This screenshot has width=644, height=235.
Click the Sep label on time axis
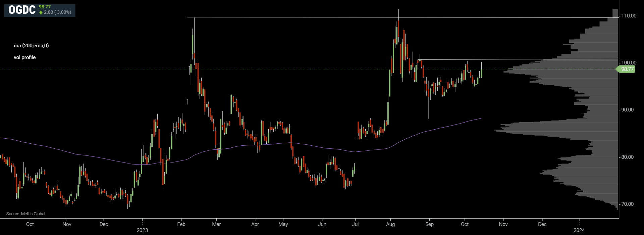click(429, 224)
